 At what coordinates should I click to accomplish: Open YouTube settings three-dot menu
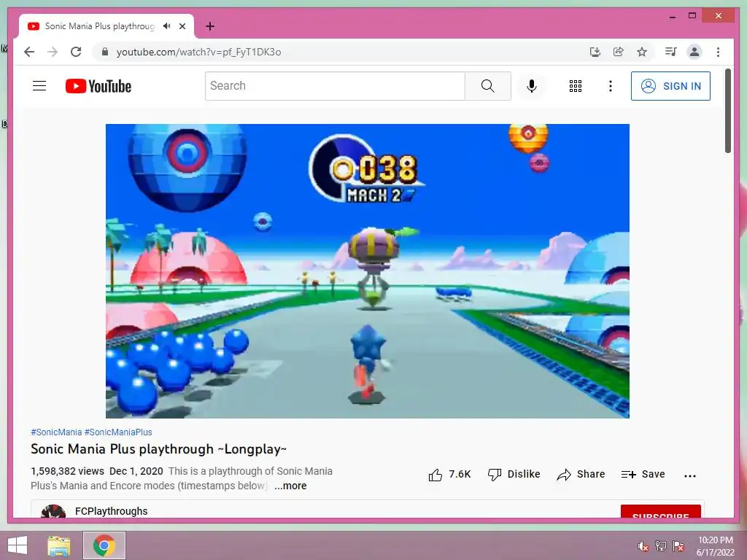tap(611, 86)
